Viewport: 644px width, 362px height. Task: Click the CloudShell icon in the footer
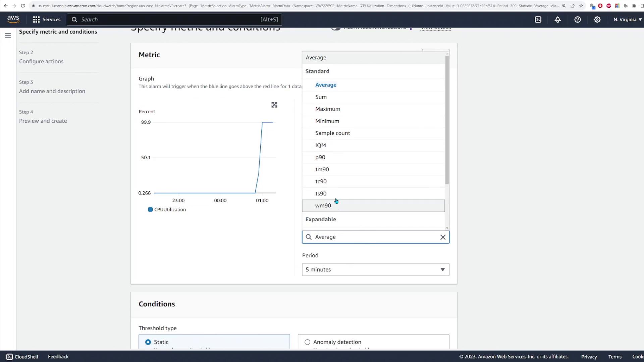coord(9,357)
